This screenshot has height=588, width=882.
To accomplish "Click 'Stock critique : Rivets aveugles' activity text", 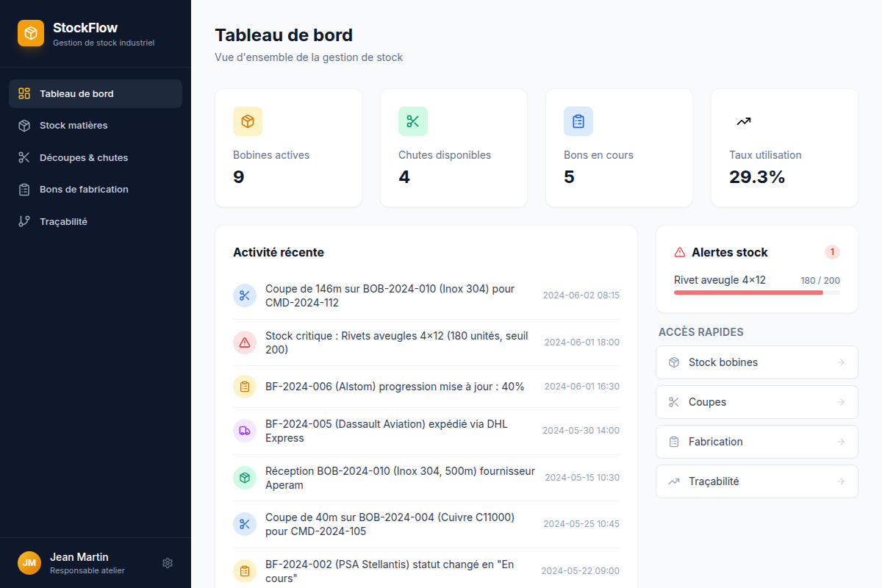I will pyautogui.click(x=397, y=343).
